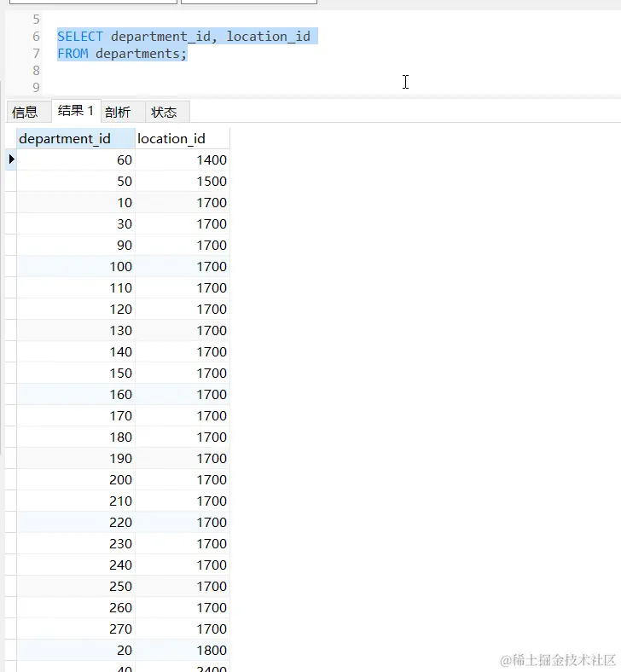Switch to the 剖析 tab

pos(123,113)
